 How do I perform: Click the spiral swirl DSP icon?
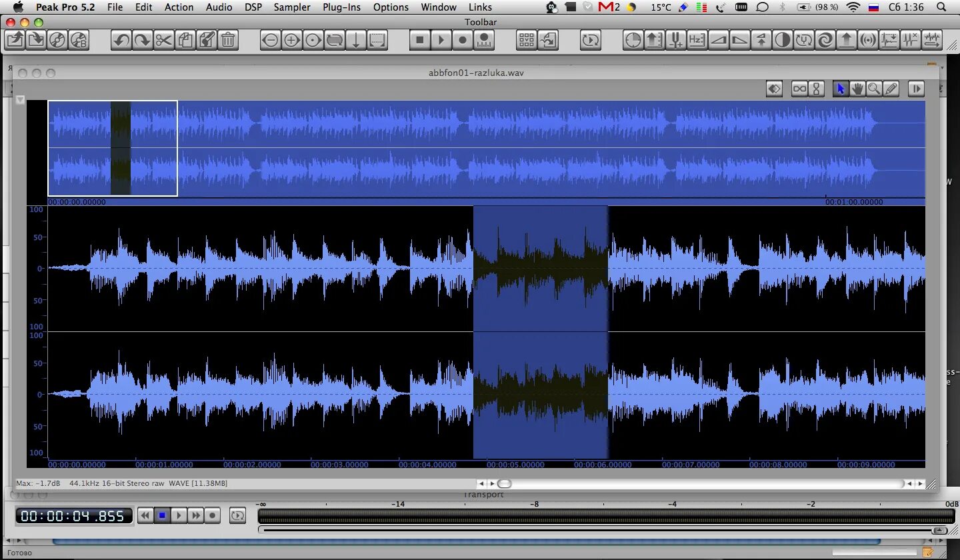pyautogui.click(x=825, y=40)
